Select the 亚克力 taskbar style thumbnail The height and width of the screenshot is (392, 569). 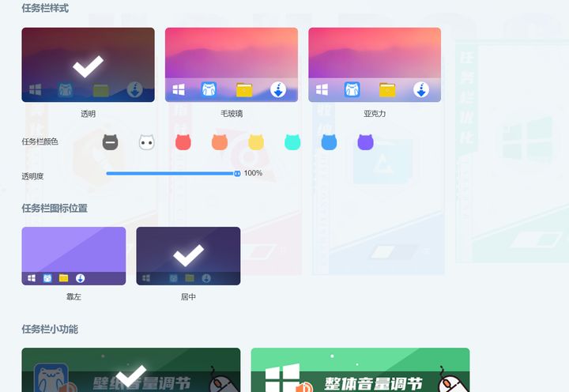(375, 65)
